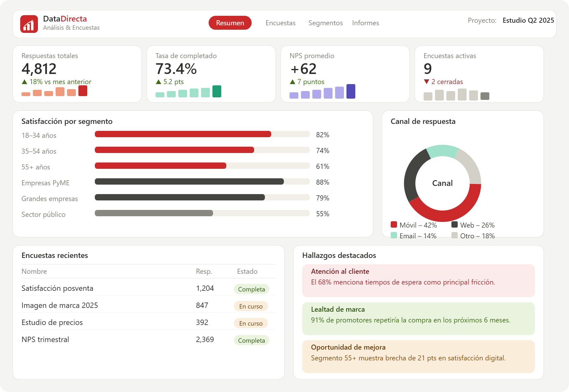This screenshot has height=392, width=569.
Task: Click the En curso badge for Imagen de marca 2025
Action: pyautogui.click(x=251, y=306)
